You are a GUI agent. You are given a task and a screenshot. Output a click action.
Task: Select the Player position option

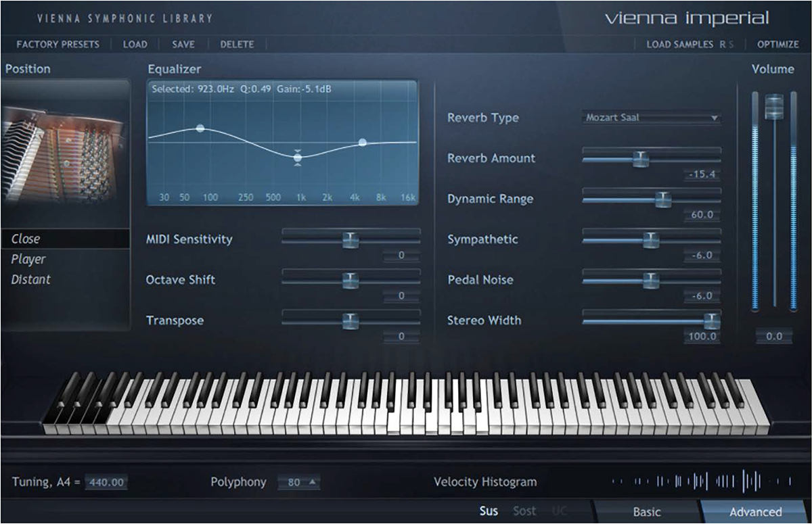coord(28,259)
